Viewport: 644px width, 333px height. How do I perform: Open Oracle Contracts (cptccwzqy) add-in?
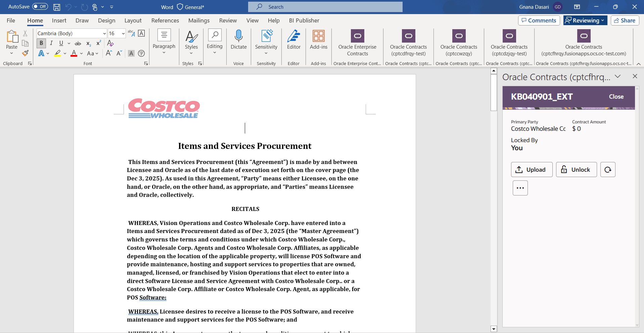coord(459,43)
